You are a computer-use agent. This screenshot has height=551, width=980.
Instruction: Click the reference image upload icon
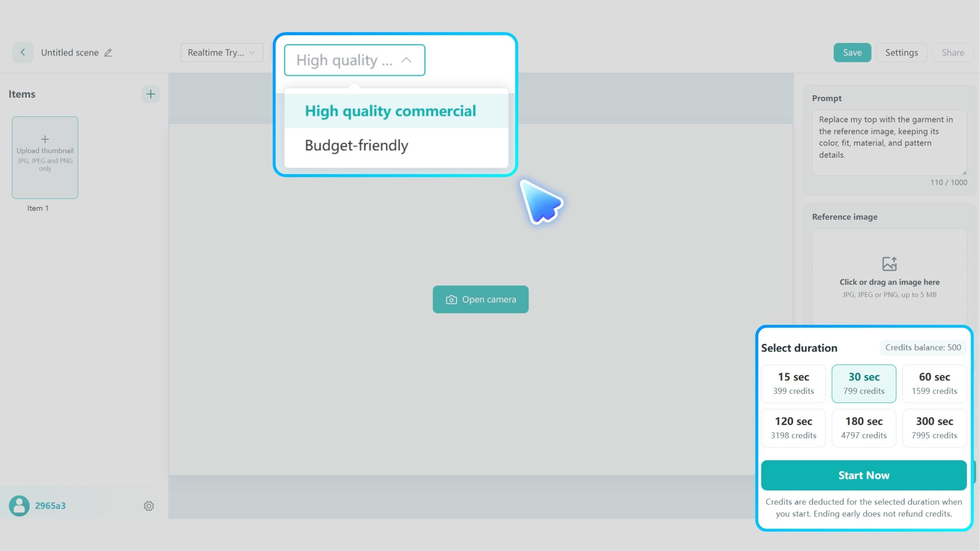(889, 264)
